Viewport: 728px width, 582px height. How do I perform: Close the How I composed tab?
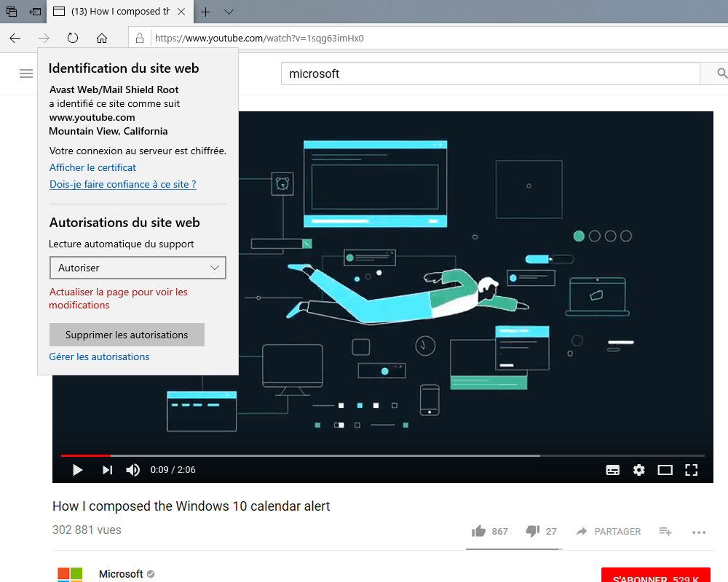pos(181,12)
